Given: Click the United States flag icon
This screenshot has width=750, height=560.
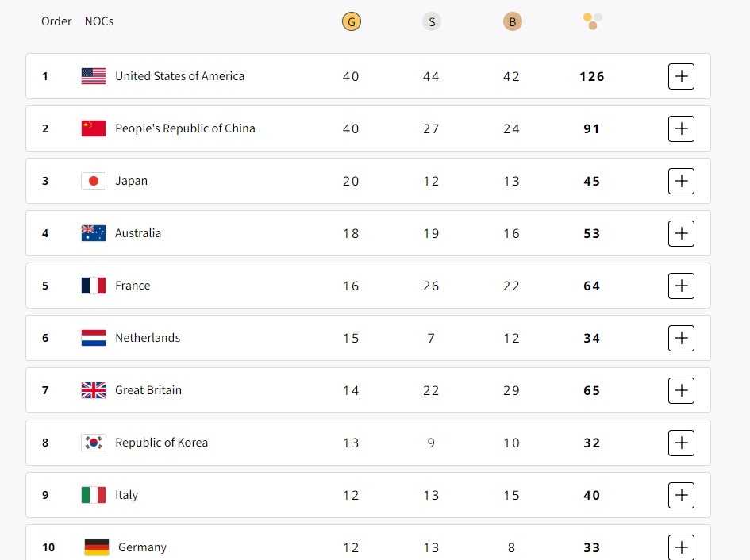Looking at the screenshot, I should [93, 76].
